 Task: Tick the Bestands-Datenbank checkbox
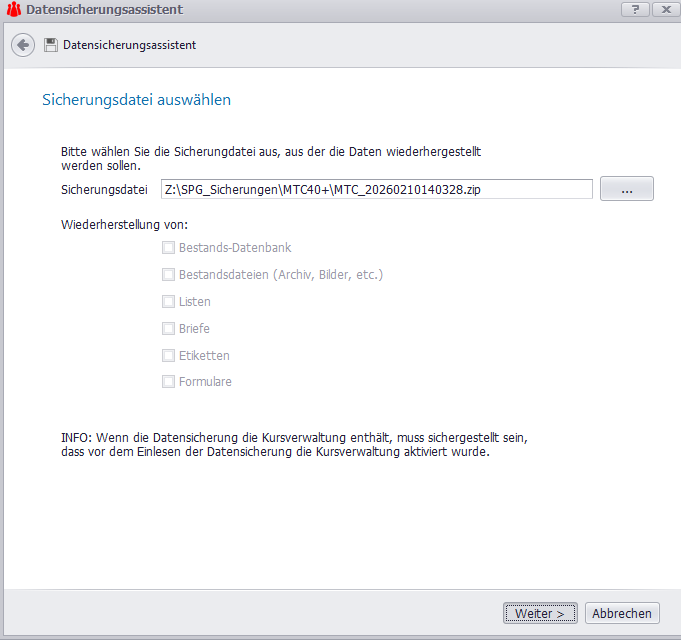click(x=169, y=247)
